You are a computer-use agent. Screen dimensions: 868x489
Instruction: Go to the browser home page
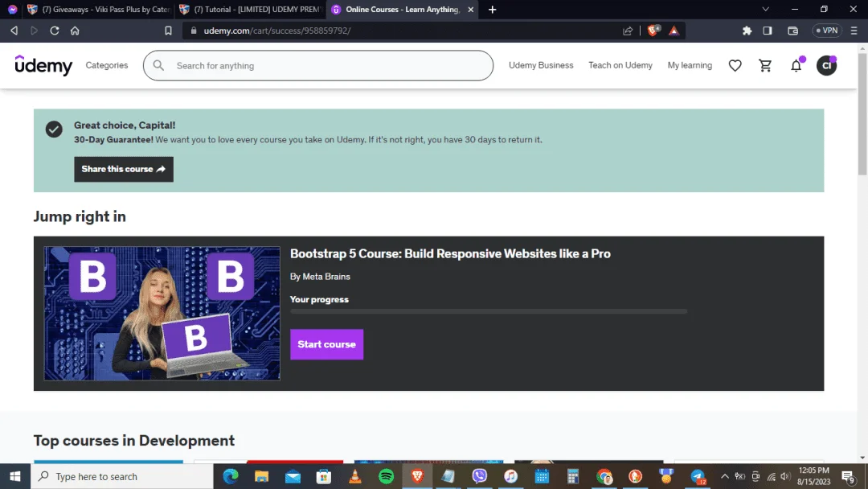pyautogui.click(x=75, y=31)
